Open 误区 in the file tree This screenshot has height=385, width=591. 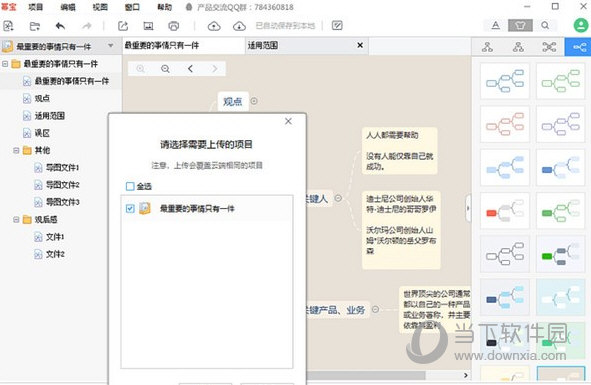tap(42, 133)
